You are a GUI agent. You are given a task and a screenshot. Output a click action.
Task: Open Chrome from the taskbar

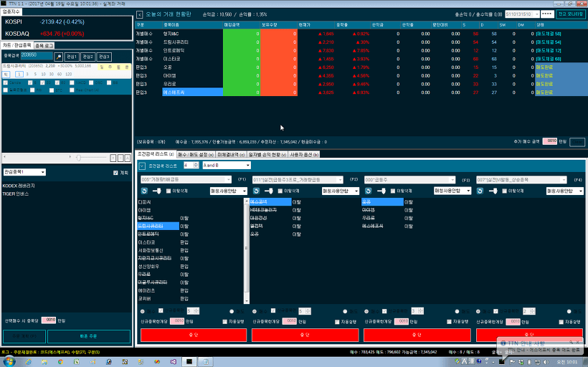(x=60, y=362)
